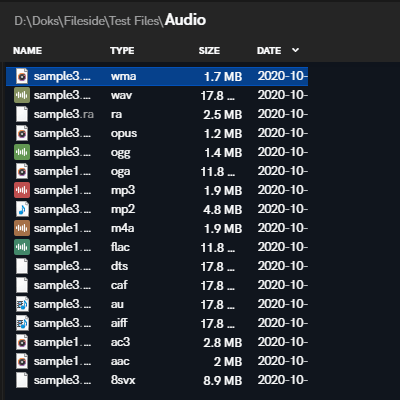Click the blank icon of sample3.ra
This screenshot has height=400, width=400.
pyautogui.click(x=22, y=114)
